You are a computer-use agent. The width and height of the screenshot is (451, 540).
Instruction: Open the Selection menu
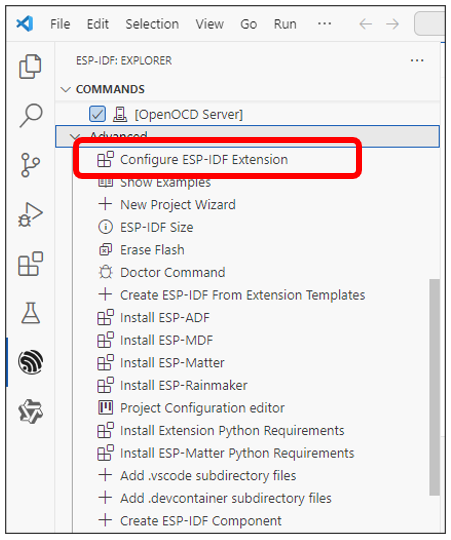pos(152,24)
